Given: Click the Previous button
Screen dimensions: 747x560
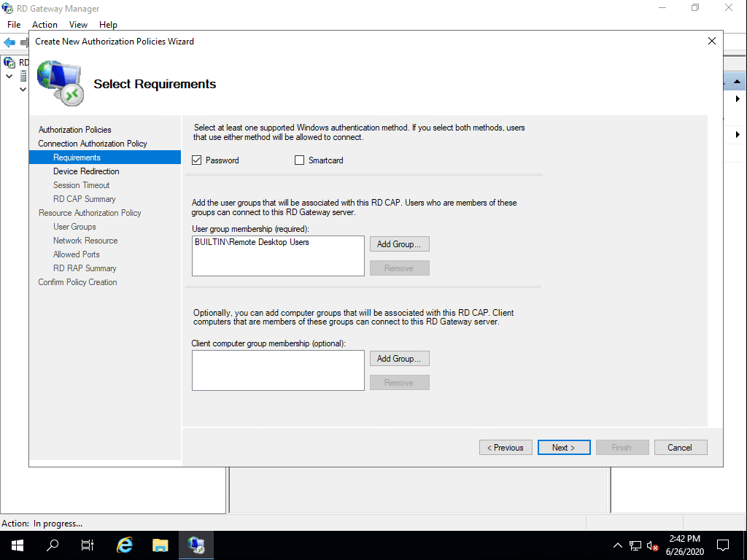Looking at the screenshot, I should pos(506,447).
